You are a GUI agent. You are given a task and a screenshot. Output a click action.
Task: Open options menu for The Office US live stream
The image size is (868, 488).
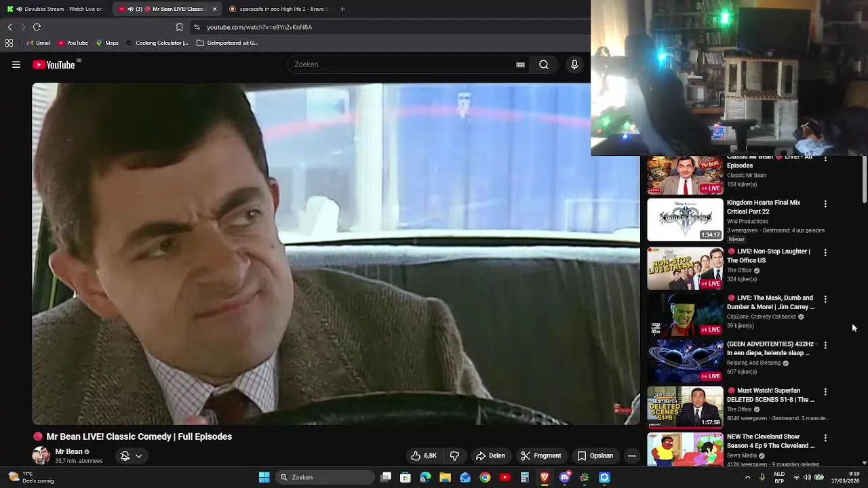[x=825, y=252]
